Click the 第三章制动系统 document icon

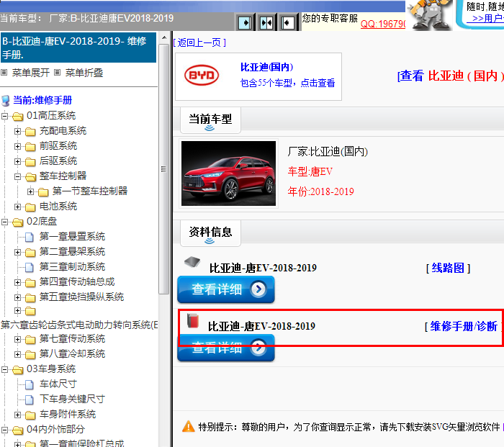coord(30,267)
